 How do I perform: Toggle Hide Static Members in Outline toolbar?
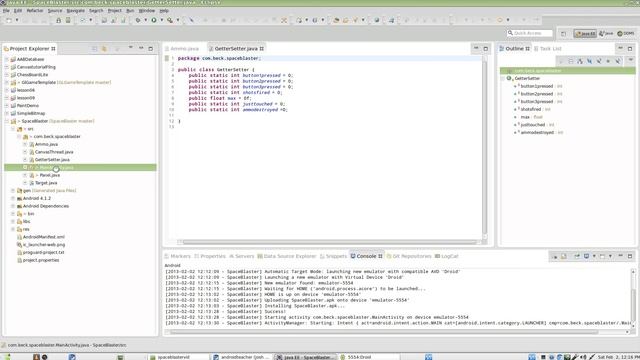(x=599, y=61)
